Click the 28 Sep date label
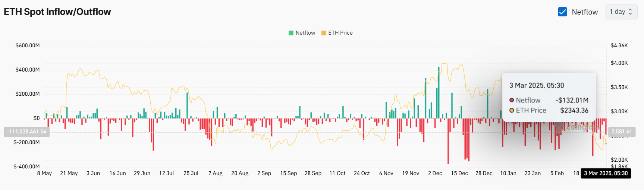 tap(313, 173)
